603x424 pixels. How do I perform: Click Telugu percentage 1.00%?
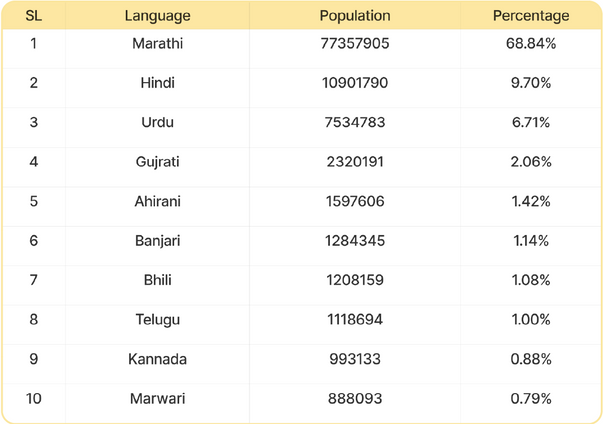coord(531,320)
